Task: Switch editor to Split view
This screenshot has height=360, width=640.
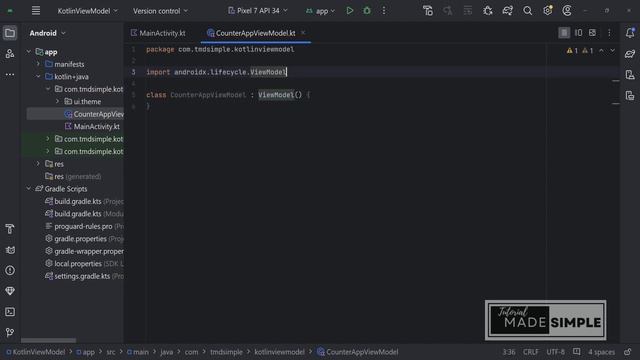Action: (x=578, y=33)
